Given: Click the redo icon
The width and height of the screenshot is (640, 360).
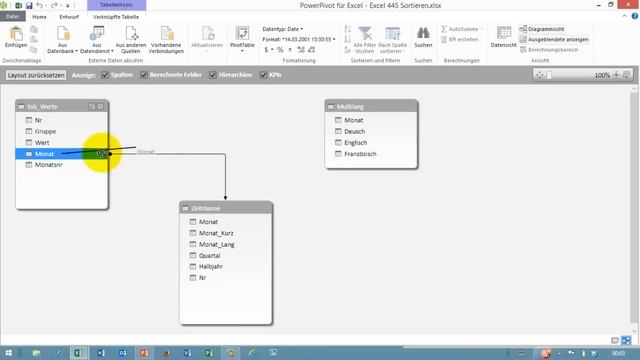Looking at the screenshot, I should tap(54, 5).
